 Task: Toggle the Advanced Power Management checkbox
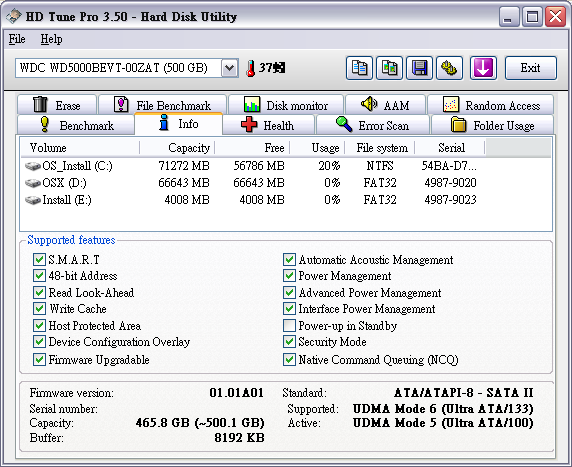[x=289, y=292]
